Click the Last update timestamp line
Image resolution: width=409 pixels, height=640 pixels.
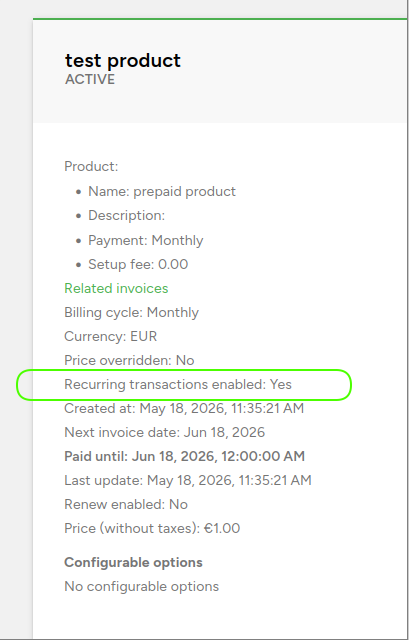[x=188, y=480]
